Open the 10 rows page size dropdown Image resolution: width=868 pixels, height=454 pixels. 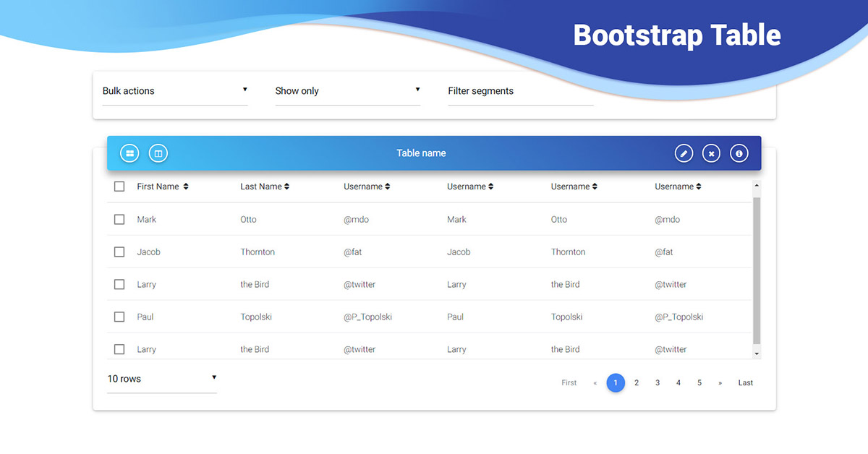[x=161, y=378]
